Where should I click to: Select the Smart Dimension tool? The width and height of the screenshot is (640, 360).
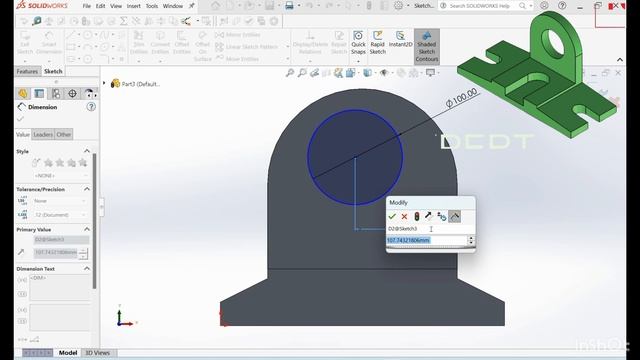click(x=49, y=43)
